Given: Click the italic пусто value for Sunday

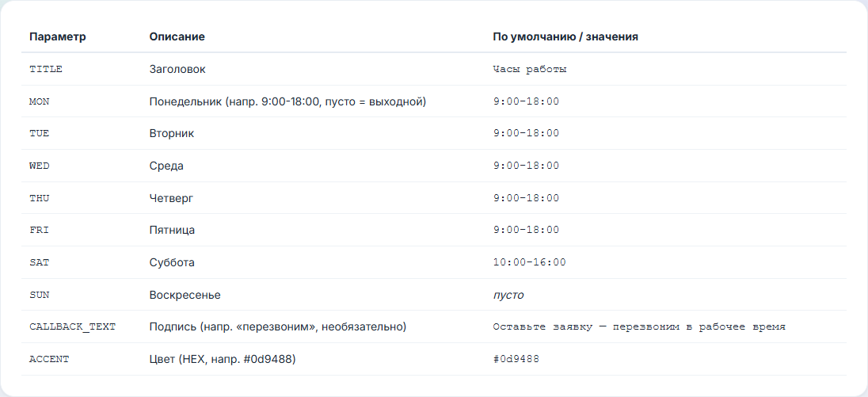Looking at the screenshot, I should [508, 295].
